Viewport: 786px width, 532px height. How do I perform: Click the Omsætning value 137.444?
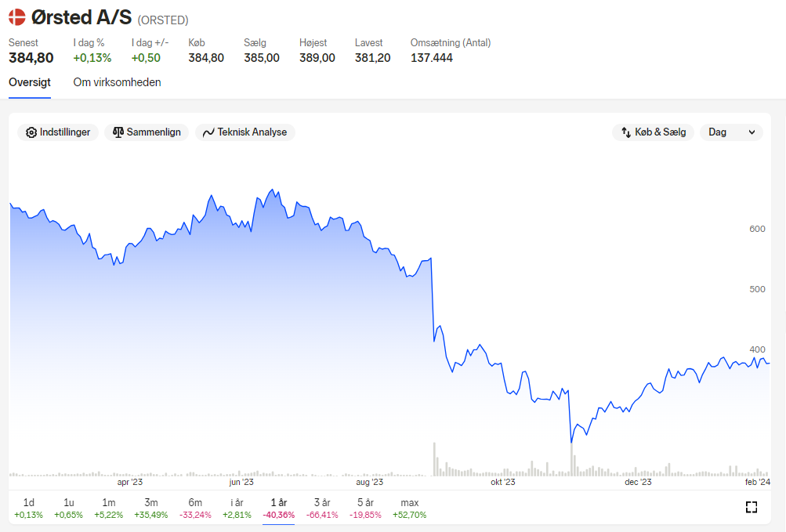[x=432, y=58]
